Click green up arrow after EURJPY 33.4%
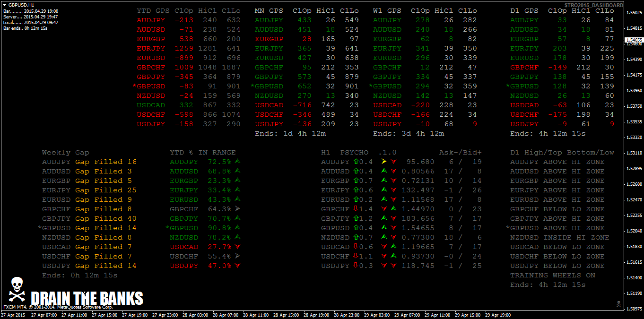 [x=237, y=190]
